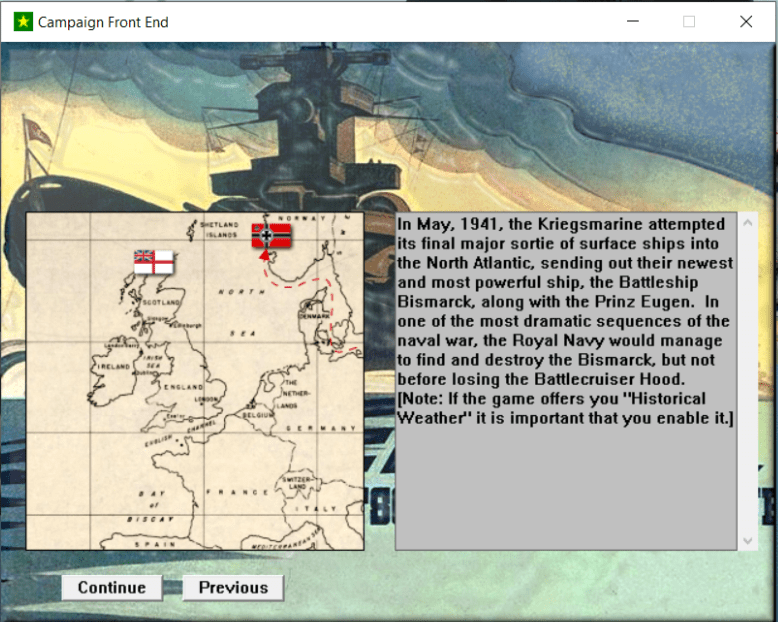The width and height of the screenshot is (780, 622).
Task: Click the Campaign Front End window title
Action: (103, 22)
